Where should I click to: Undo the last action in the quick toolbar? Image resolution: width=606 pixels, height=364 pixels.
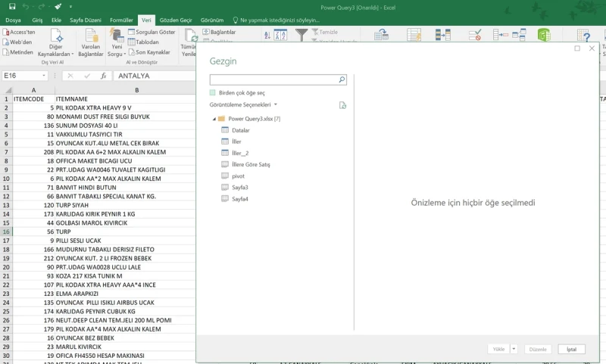pyautogui.click(x=26, y=6)
